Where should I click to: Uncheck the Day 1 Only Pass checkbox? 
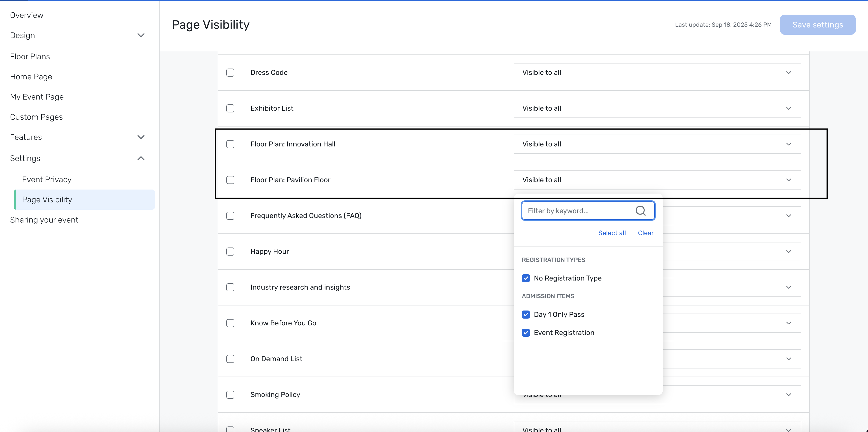click(526, 314)
